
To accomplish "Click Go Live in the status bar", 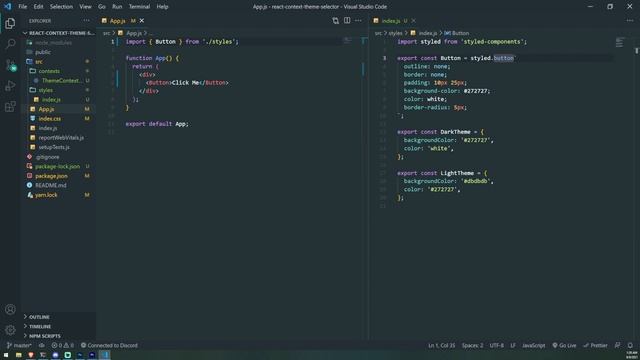I will pyautogui.click(x=564, y=345).
